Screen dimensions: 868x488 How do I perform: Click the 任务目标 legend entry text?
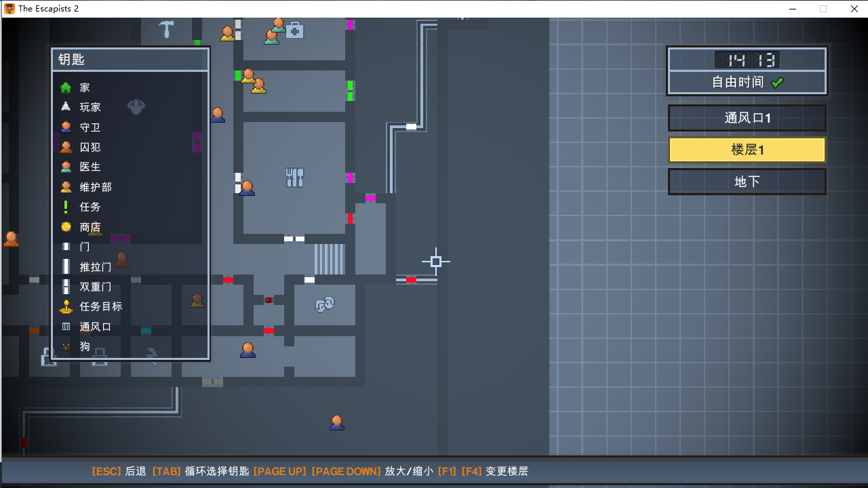point(101,306)
